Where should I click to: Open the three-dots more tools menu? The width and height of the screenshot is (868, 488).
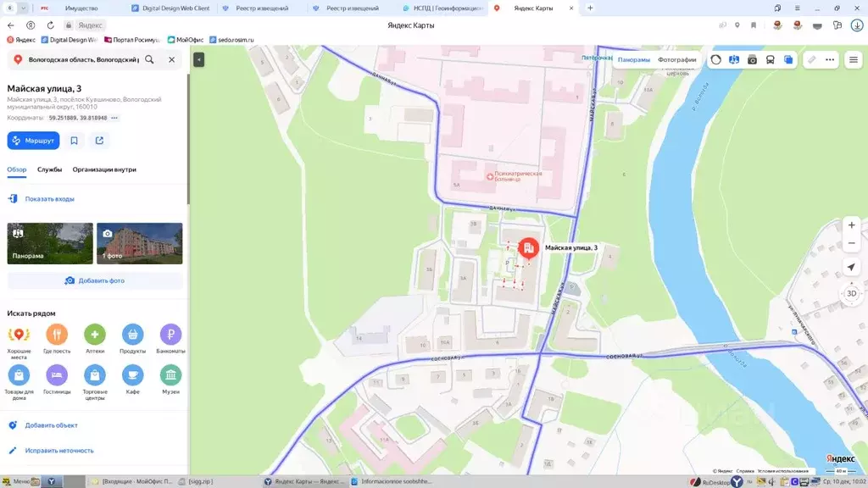coord(830,60)
